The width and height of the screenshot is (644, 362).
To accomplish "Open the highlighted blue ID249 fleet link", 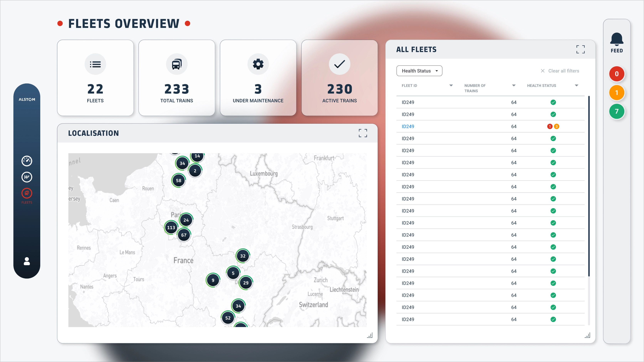I will [408, 126].
